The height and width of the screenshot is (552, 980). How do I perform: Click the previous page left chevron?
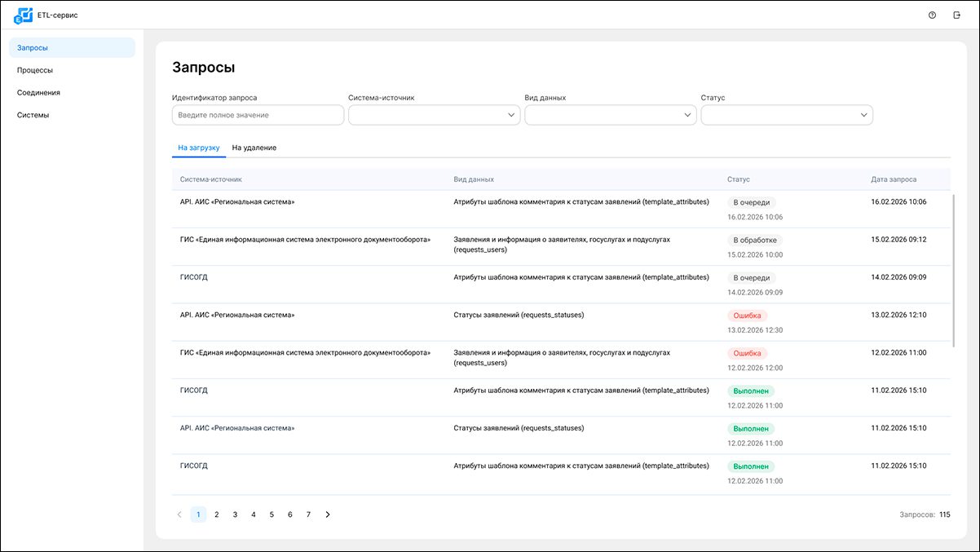pyautogui.click(x=179, y=514)
